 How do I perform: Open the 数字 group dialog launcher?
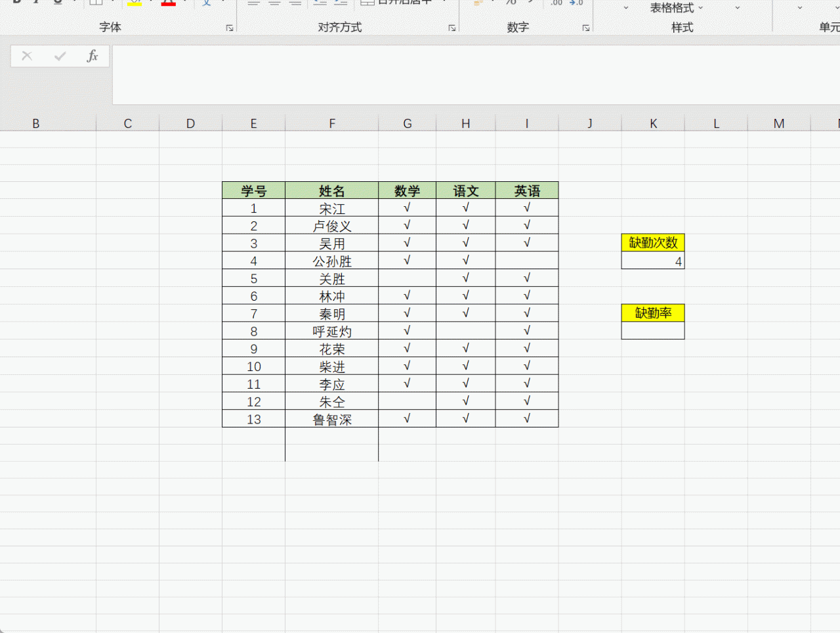(x=586, y=28)
